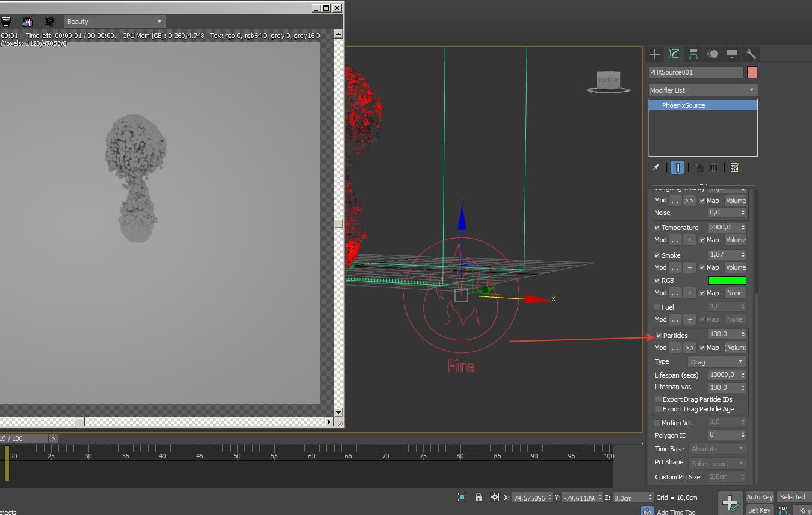Image resolution: width=812 pixels, height=515 pixels.
Task: Click the Utilities wrench icon
Action: click(x=751, y=54)
